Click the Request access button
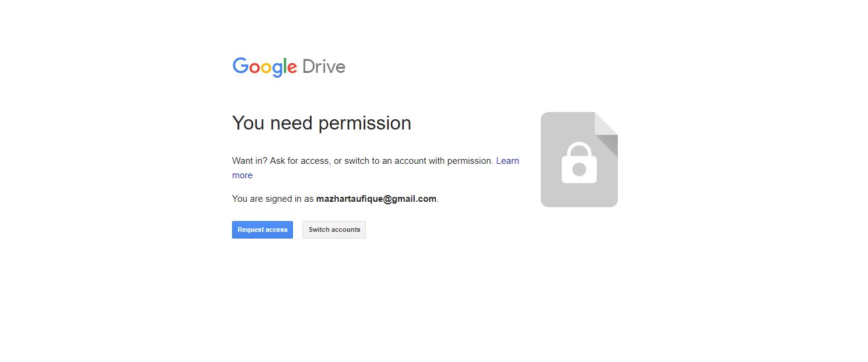 [262, 229]
